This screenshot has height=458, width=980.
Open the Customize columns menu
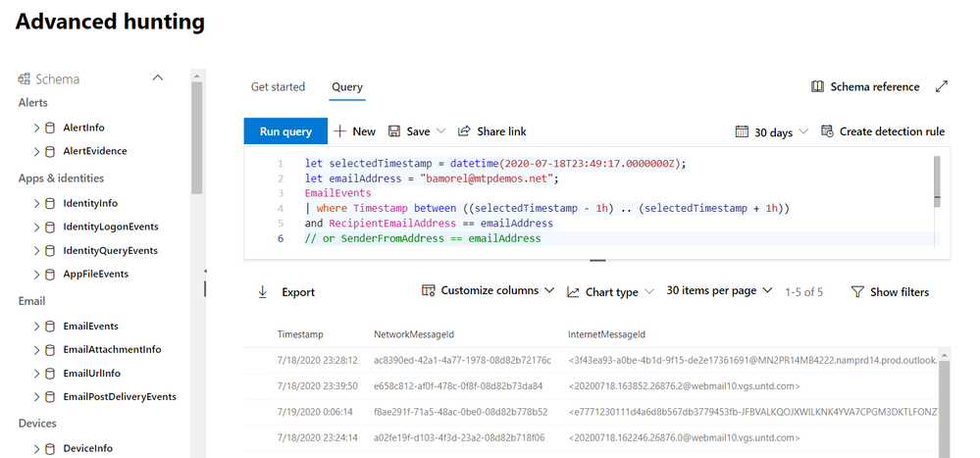(489, 290)
